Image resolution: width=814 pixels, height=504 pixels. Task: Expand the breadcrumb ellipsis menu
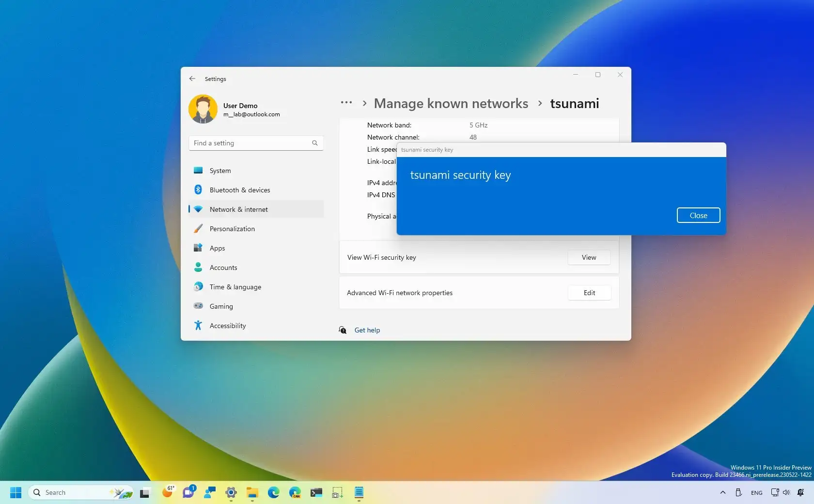346,103
